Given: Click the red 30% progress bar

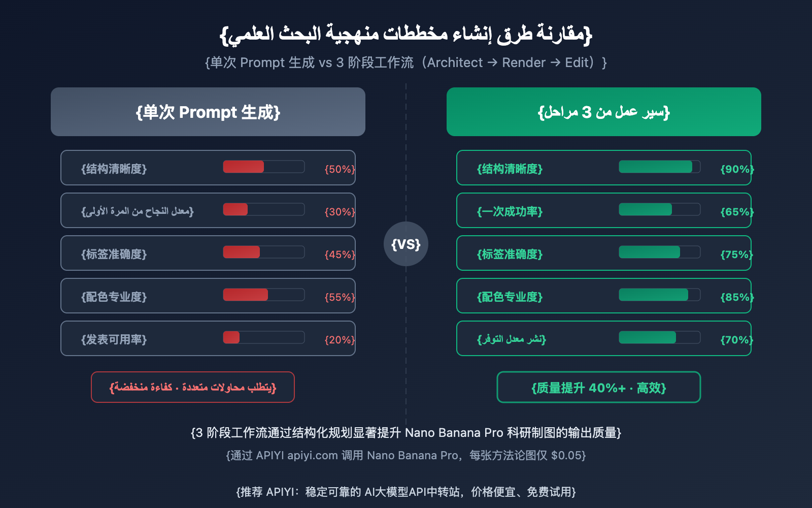Looking at the screenshot, I should (263, 209).
